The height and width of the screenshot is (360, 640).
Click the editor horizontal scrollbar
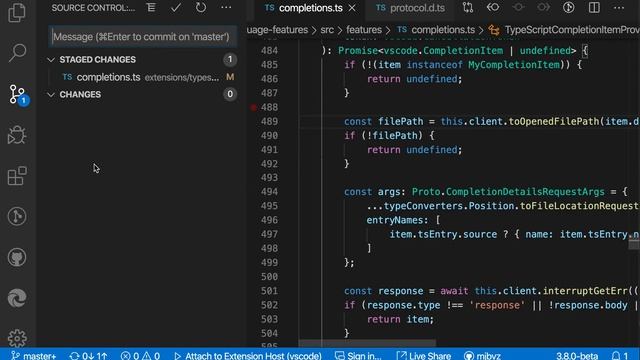(367, 343)
